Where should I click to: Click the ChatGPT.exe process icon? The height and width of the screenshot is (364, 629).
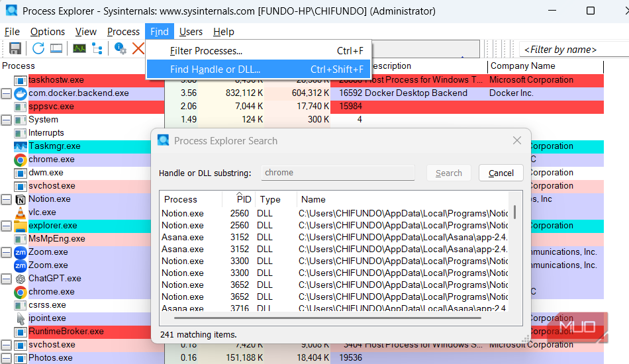click(20, 279)
